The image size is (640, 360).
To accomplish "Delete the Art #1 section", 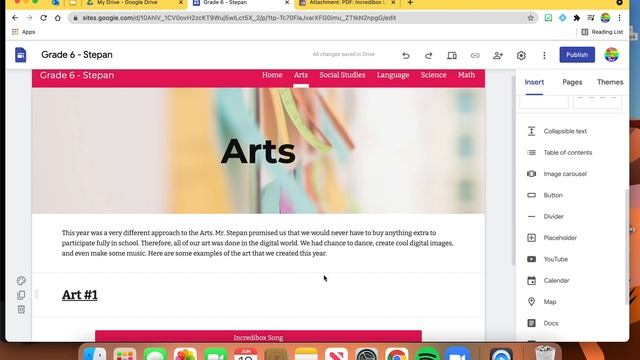I will [x=21, y=309].
